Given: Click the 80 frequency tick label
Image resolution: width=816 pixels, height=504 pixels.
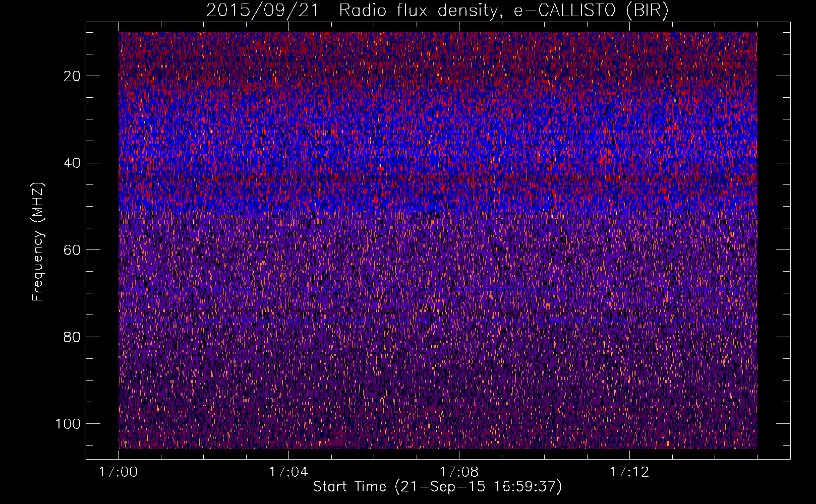Looking at the screenshot, I should coord(72,337).
